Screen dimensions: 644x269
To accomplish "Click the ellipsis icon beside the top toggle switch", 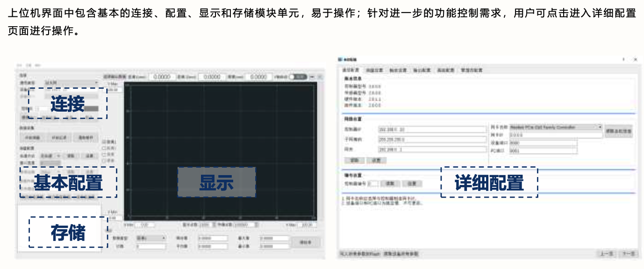I will pyautogui.click(x=312, y=77).
